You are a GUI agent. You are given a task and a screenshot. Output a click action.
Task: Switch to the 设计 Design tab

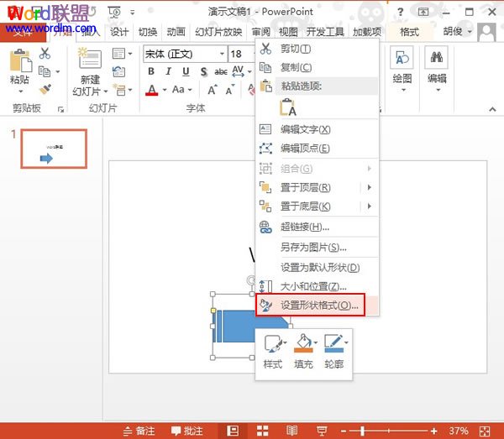pyautogui.click(x=119, y=32)
